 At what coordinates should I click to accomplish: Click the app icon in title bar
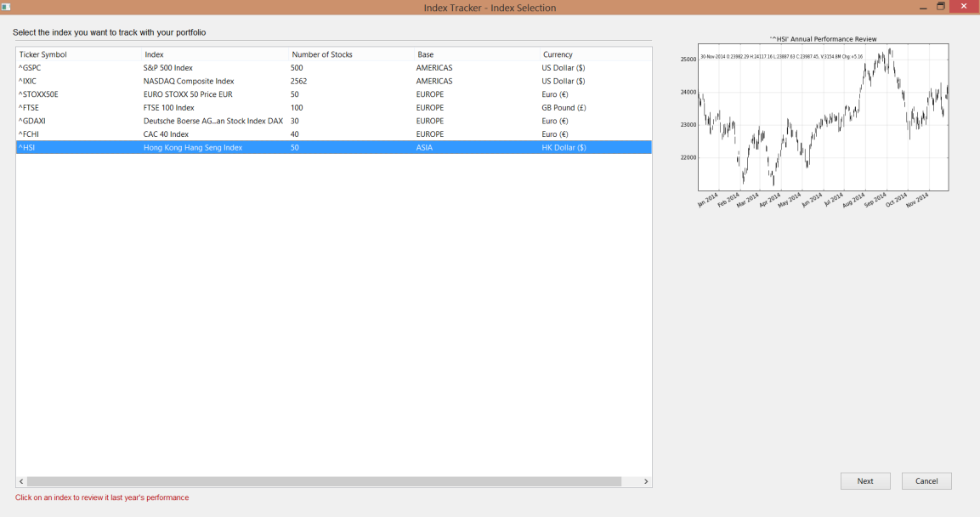click(6, 7)
